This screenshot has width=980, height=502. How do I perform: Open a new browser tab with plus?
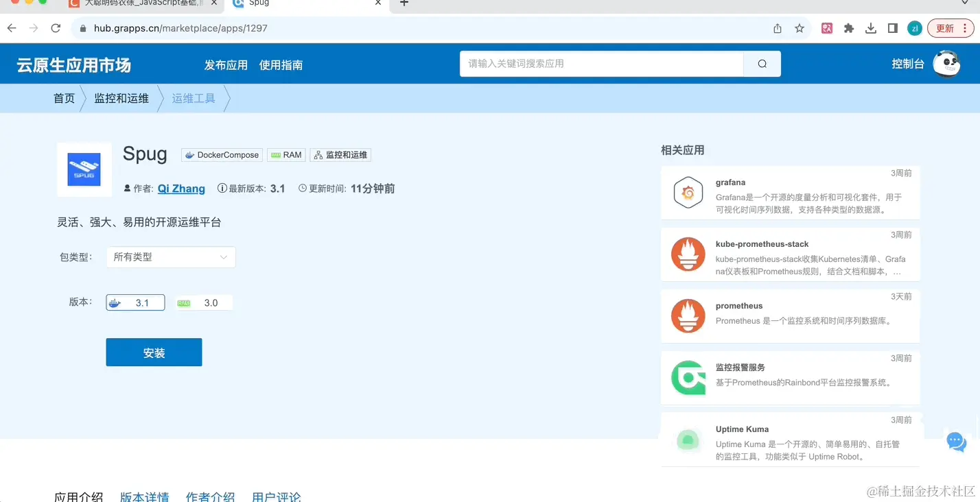tap(404, 3)
